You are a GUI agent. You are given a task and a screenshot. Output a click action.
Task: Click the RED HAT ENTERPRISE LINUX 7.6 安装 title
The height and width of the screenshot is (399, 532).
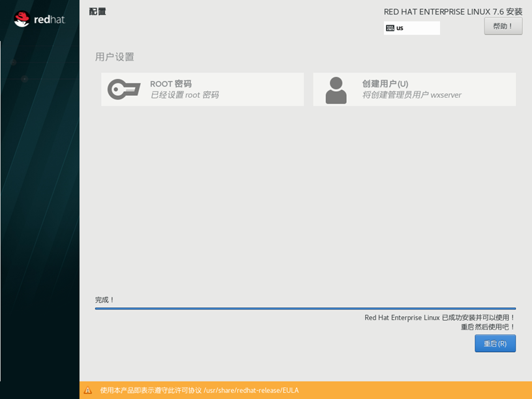453,12
